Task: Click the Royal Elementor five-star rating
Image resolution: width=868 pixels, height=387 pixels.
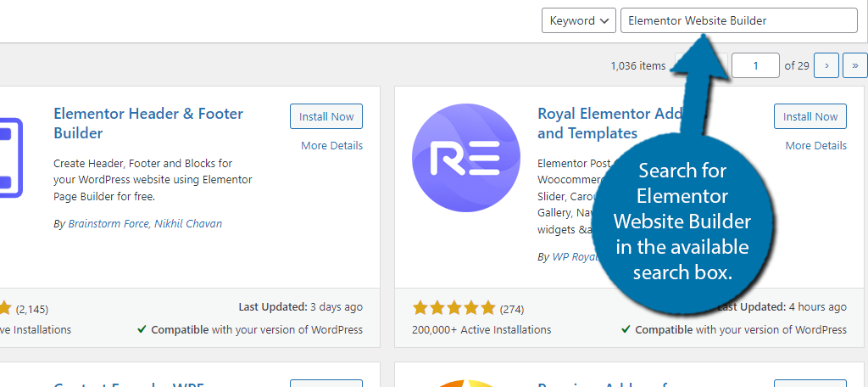Action: [453, 308]
